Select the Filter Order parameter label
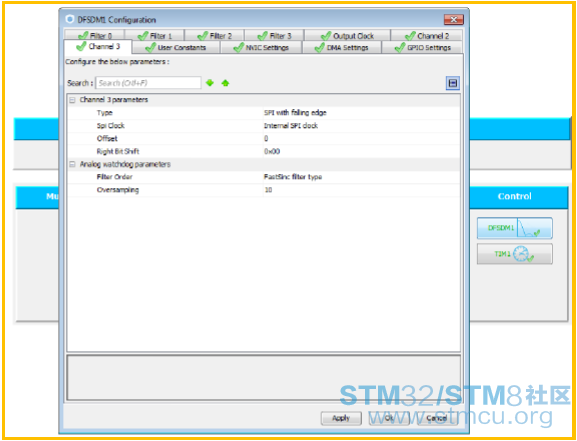This screenshot has height=441, width=577. tap(114, 177)
